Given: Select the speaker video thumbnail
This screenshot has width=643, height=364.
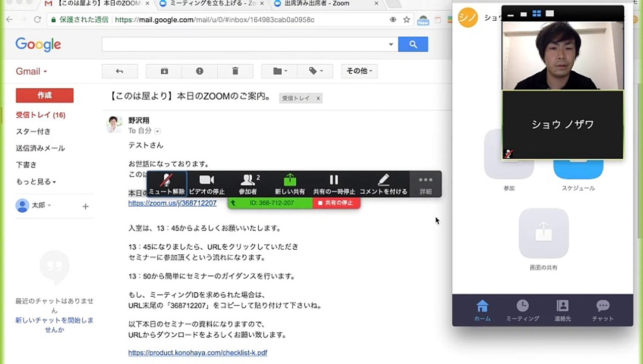Looking at the screenshot, I should click(563, 56).
